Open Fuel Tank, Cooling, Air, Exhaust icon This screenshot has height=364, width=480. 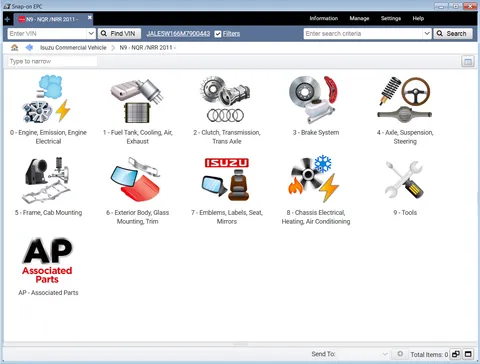(137, 101)
